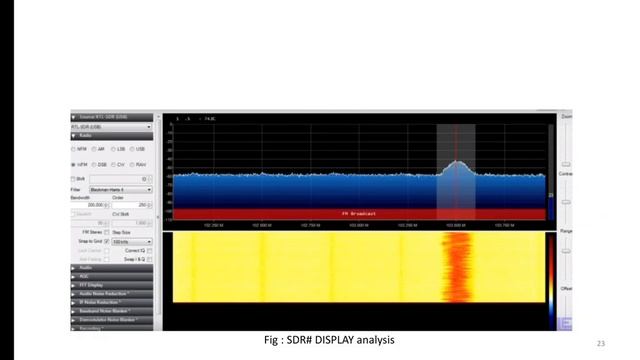Click the waterfall color gradient bar
The image size is (640, 360).
coord(551,281)
